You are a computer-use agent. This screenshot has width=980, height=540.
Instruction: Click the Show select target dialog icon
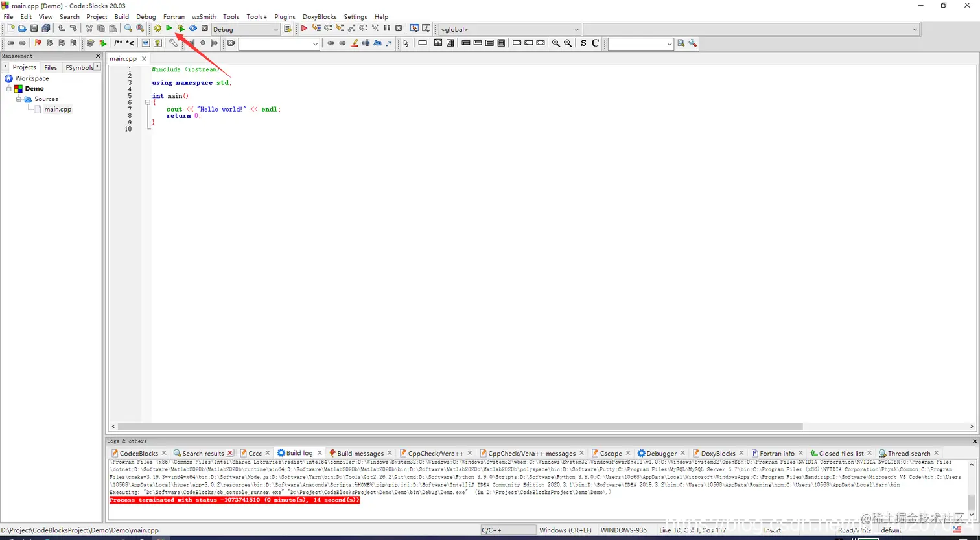click(288, 29)
